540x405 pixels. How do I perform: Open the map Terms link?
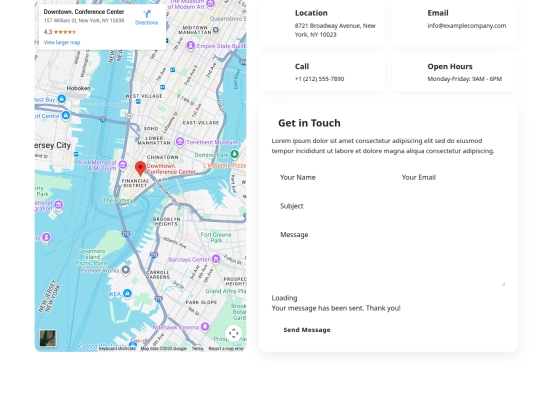point(197,349)
